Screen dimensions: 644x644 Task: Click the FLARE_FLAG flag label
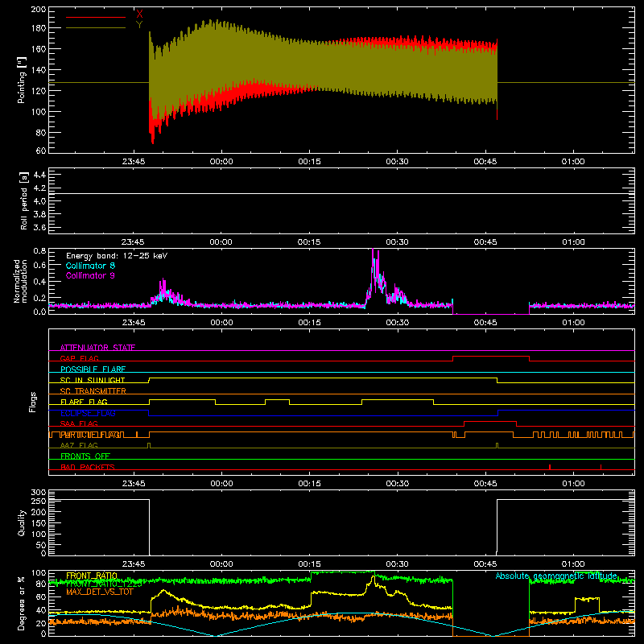click(84, 402)
